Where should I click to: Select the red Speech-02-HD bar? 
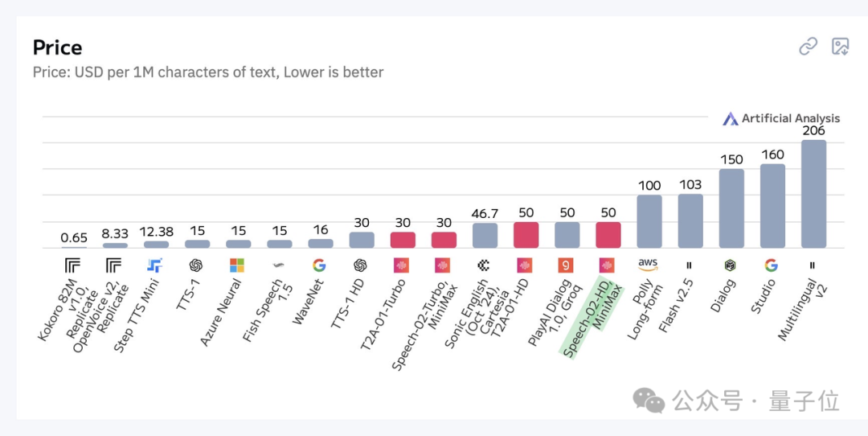click(608, 235)
